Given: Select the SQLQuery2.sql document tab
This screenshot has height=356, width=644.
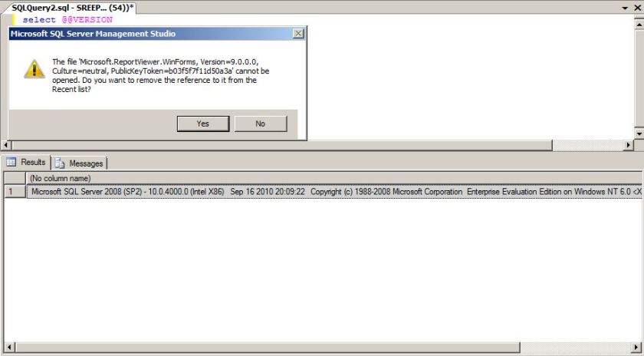Looking at the screenshot, I should pos(69,7).
